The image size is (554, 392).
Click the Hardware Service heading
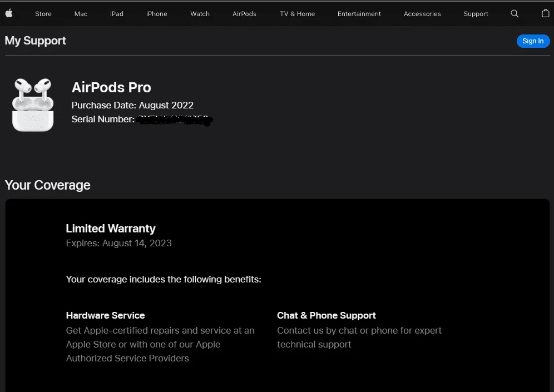105,315
